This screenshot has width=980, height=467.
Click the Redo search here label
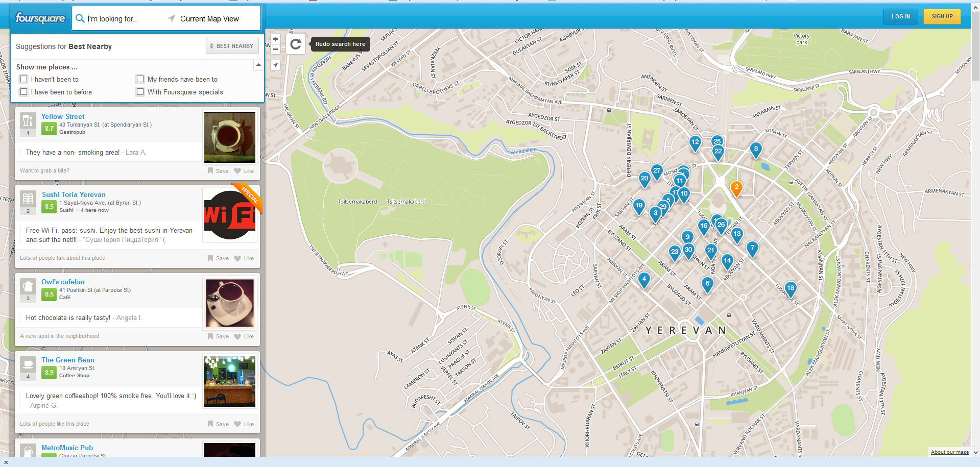coord(340,44)
